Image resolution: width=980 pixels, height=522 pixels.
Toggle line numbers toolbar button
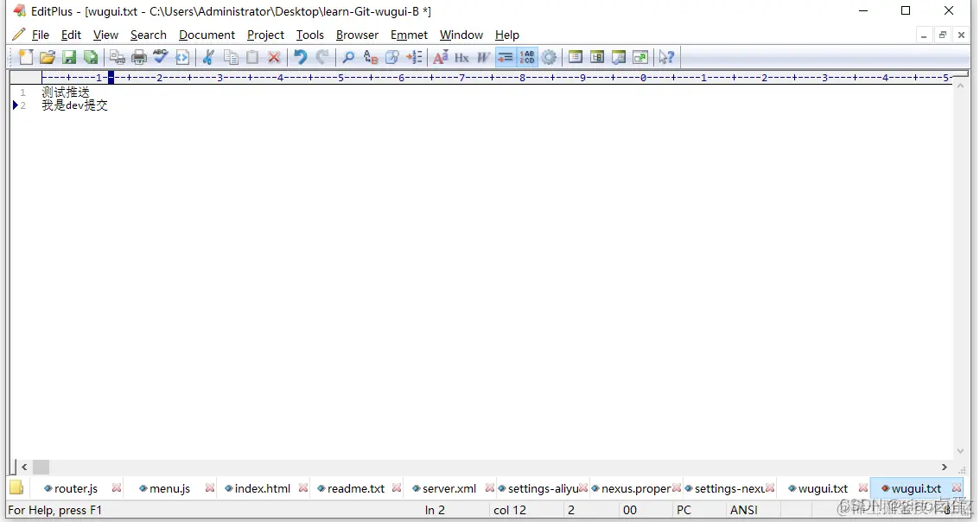527,58
